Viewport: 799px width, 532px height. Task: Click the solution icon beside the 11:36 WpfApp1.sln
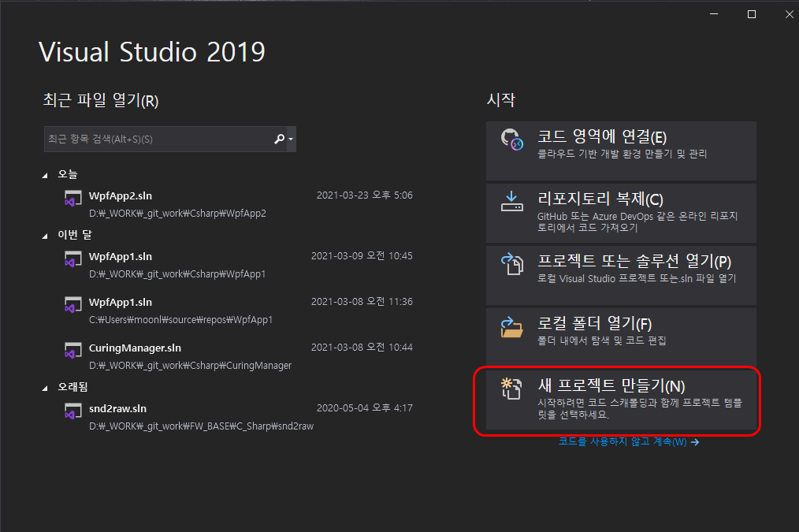tap(72, 305)
